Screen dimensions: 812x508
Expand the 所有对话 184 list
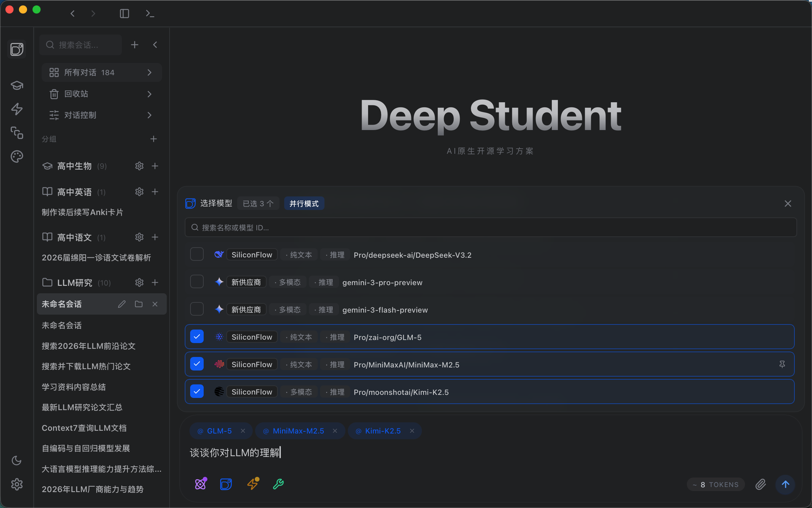point(101,72)
